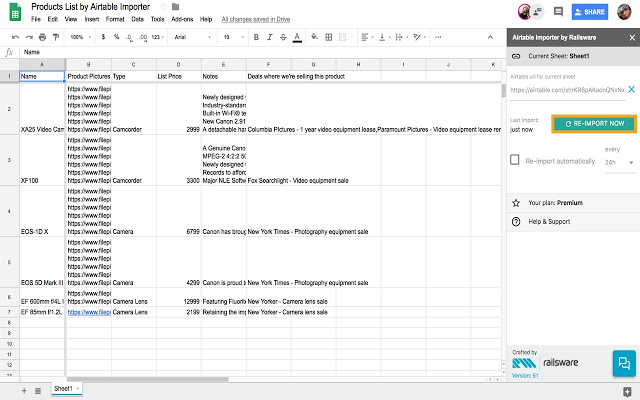Image resolution: width=640 pixels, height=400 pixels.
Task: Click the merge cells icon
Action: (342, 37)
